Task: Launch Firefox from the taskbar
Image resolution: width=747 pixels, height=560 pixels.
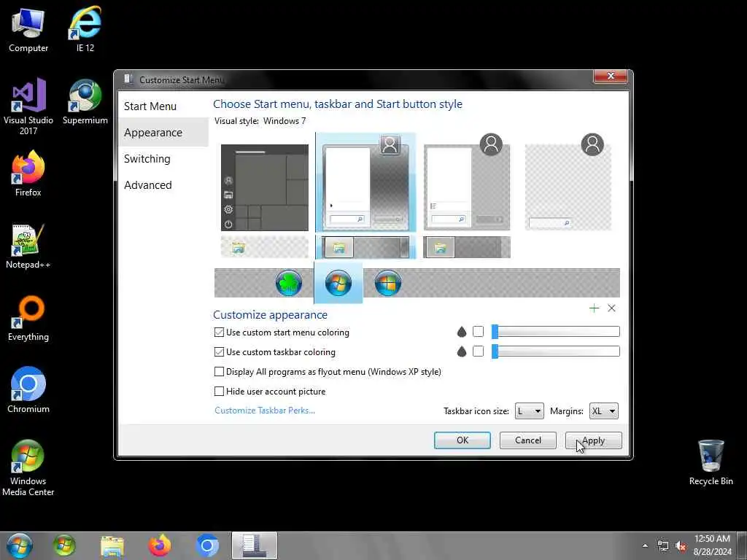Action: pyautogui.click(x=160, y=545)
